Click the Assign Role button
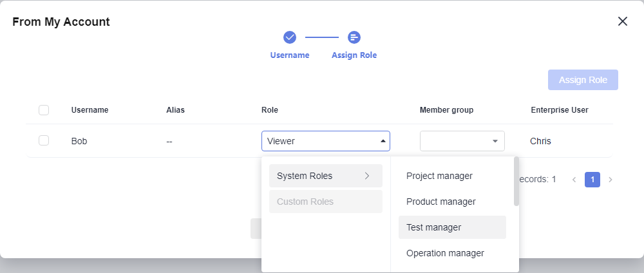The height and width of the screenshot is (273, 644). (x=583, y=80)
